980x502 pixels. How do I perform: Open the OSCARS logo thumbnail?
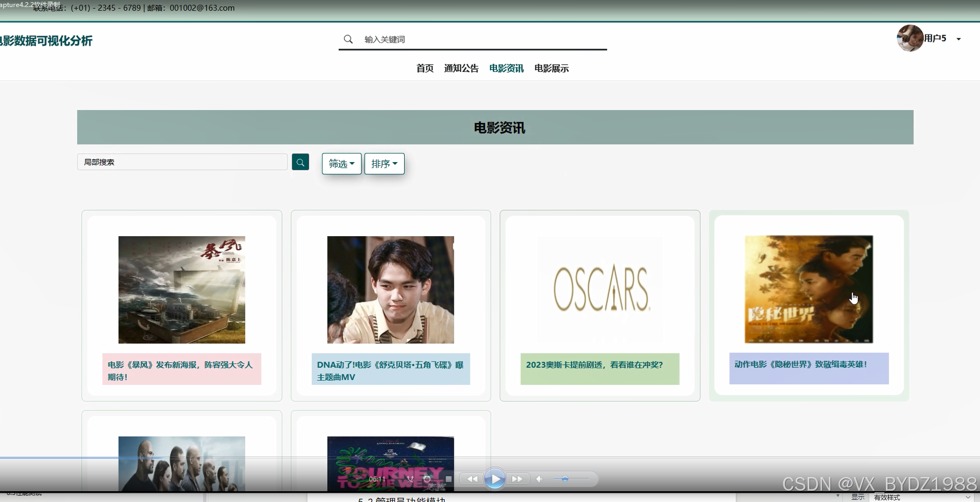(600, 290)
